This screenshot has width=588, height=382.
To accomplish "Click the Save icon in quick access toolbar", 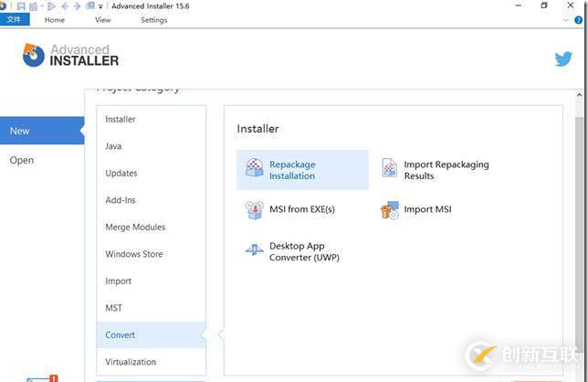I will click(x=21, y=6).
